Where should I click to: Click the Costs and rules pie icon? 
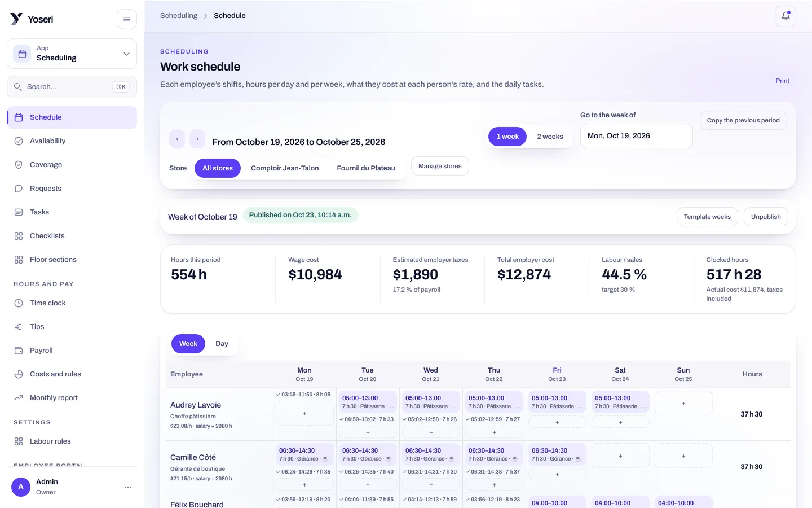(x=19, y=374)
